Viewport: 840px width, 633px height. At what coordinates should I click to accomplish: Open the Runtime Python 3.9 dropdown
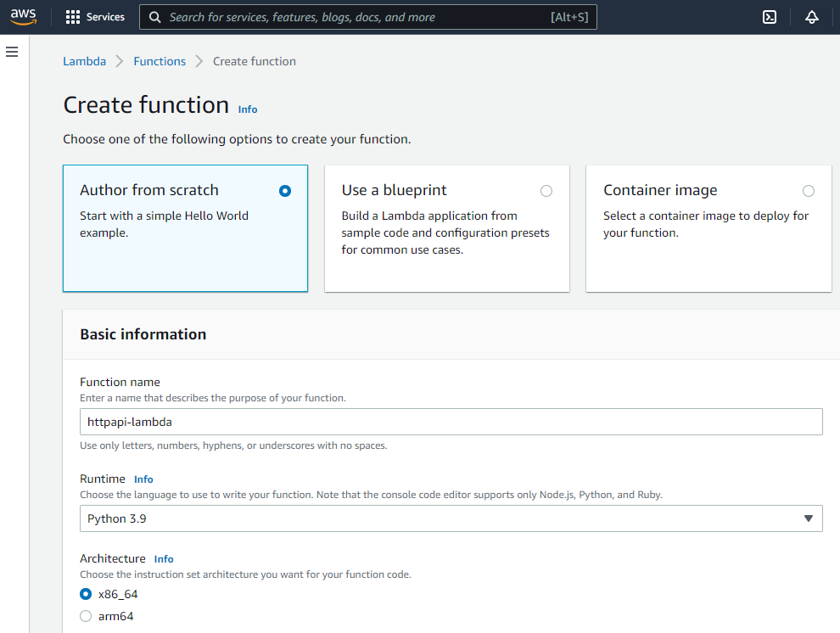451,518
